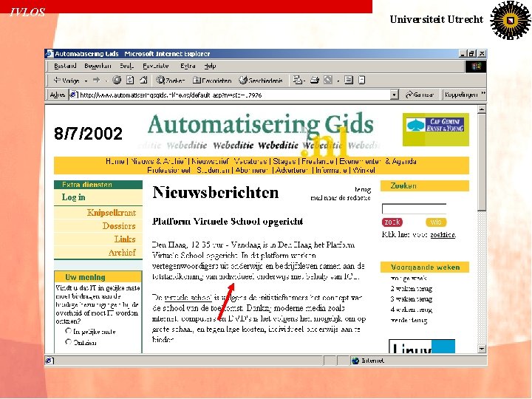
Task: Open the Mail button dropdown arrow
Action: pos(304,81)
